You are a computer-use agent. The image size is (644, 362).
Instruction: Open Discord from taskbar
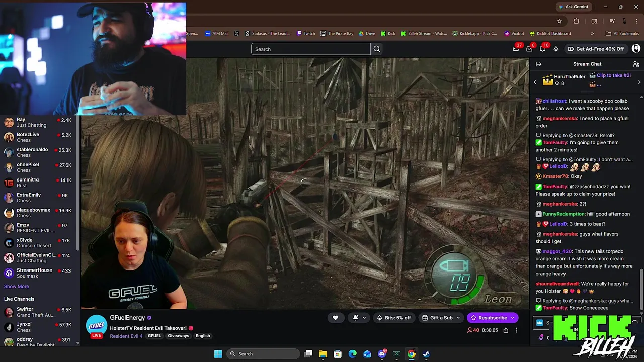(382, 354)
